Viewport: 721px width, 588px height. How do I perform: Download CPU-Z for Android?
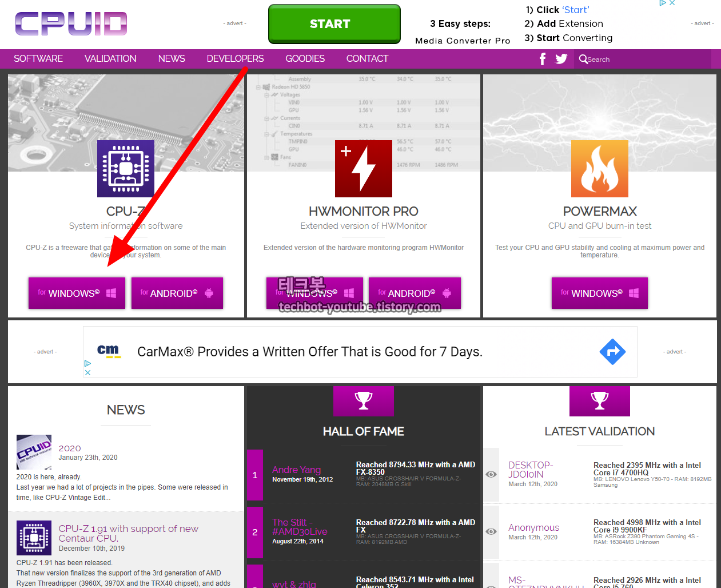[177, 293]
